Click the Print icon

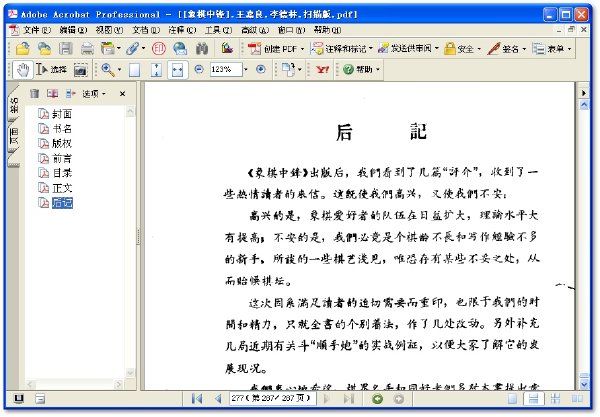tap(87, 49)
